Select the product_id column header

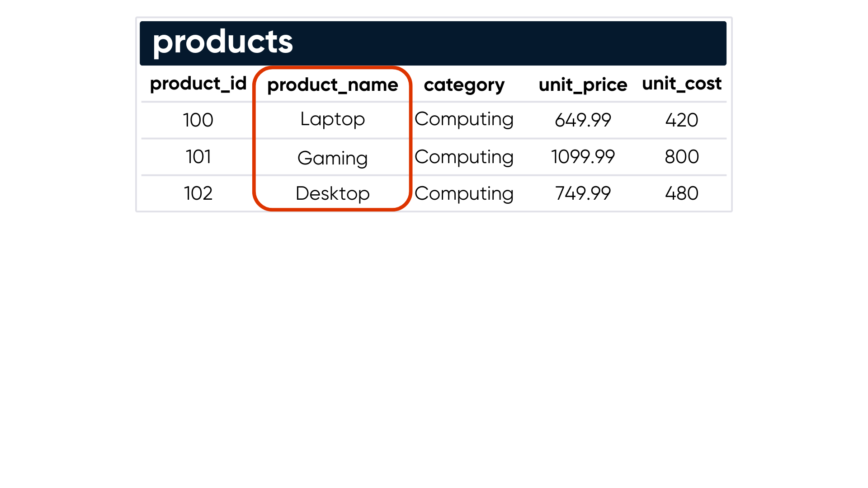tap(198, 84)
